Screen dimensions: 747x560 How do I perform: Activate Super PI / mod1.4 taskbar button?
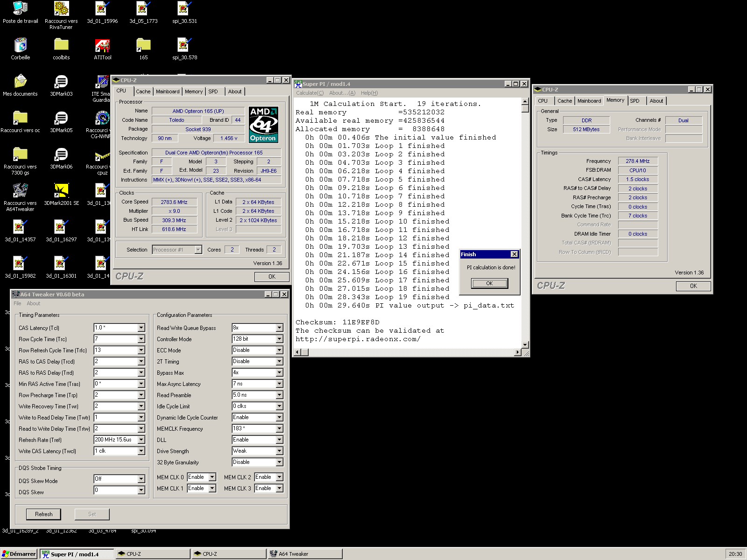(77, 554)
